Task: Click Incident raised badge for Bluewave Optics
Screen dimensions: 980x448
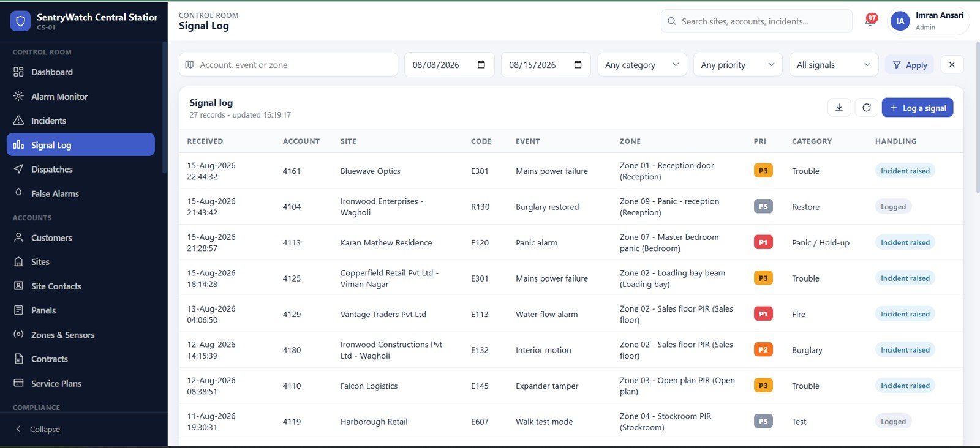Action: pyautogui.click(x=905, y=171)
